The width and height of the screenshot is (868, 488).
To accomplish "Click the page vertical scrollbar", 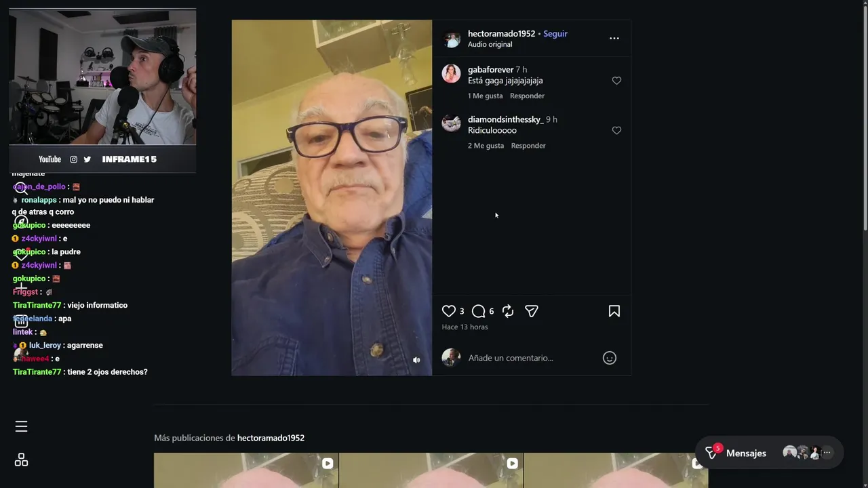I will (865, 119).
